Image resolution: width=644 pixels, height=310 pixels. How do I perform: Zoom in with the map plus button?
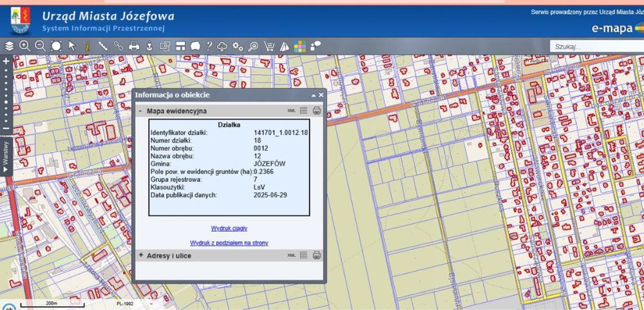click(x=6, y=61)
